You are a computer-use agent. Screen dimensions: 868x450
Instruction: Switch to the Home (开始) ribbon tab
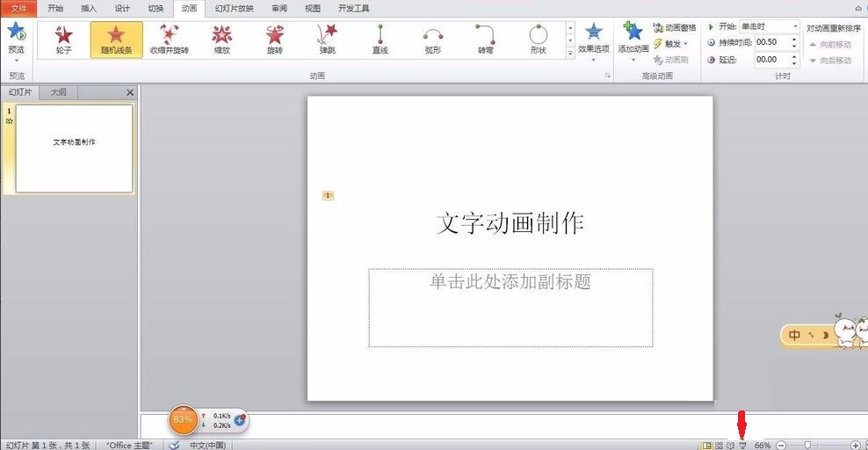55,8
